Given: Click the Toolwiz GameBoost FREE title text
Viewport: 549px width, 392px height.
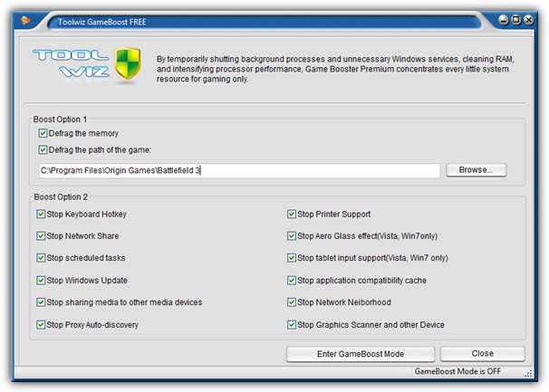Looking at the screenshot, I should 101,22.
